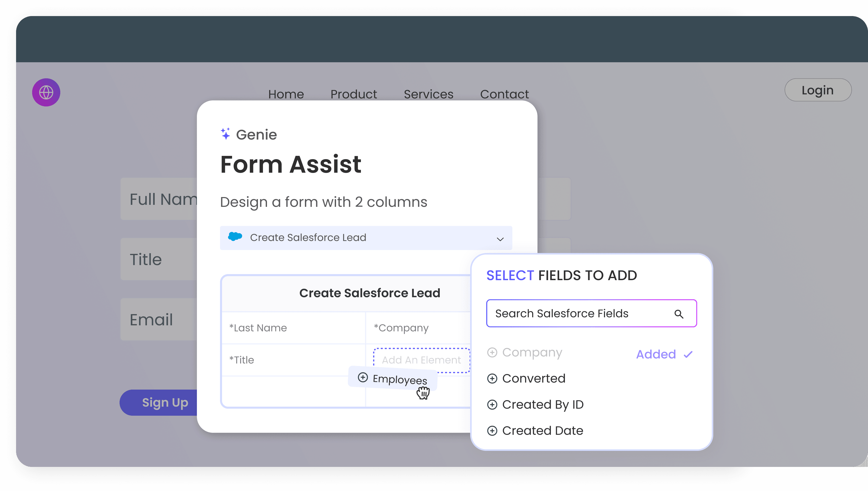Open the Product menu item
This screenshot has height=491, width=868.
pos(354,94)
